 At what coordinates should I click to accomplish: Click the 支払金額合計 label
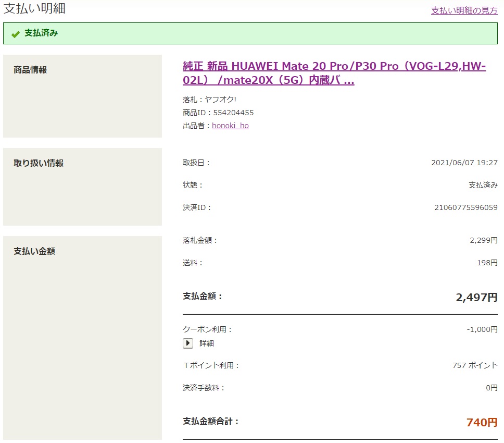211,421
